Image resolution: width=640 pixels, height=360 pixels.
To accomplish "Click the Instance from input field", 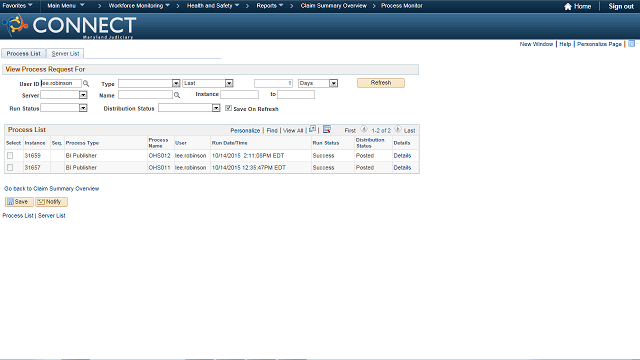I will point(240,95).
